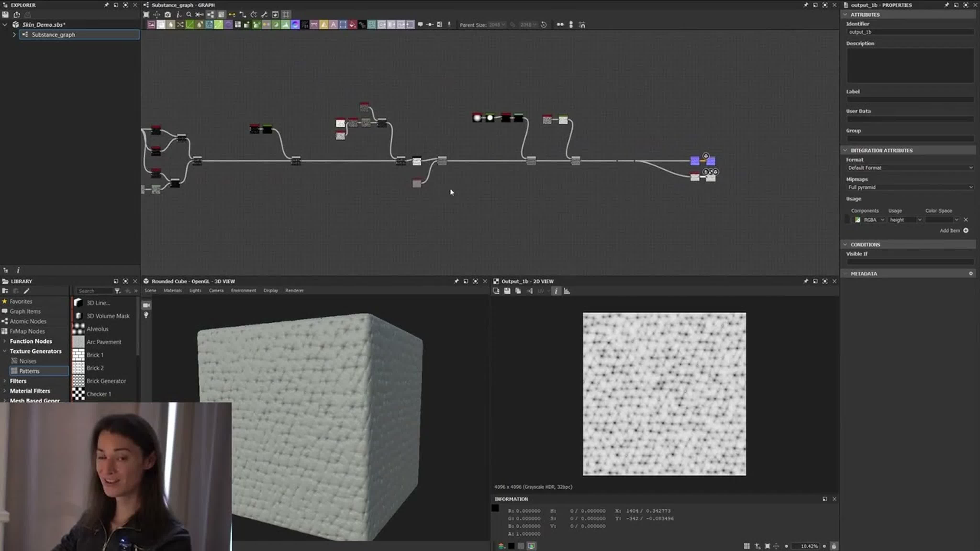
Task: Open the Renderer menu in 3D view
Action: [x=295, y=291]
